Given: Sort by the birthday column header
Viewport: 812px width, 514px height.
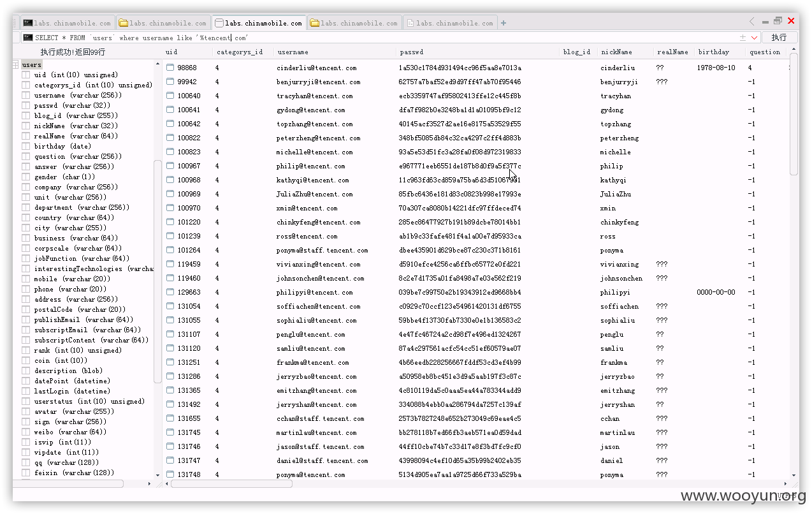Looking at the screenshot, I should (719, 52).
